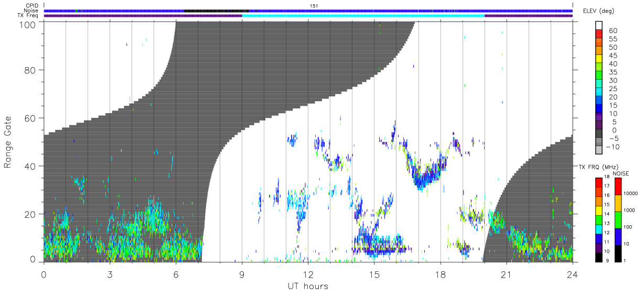Pick the red swatch of the ELEV colorbar
Viewport: 644px width, 297px height.
point(599,35)
